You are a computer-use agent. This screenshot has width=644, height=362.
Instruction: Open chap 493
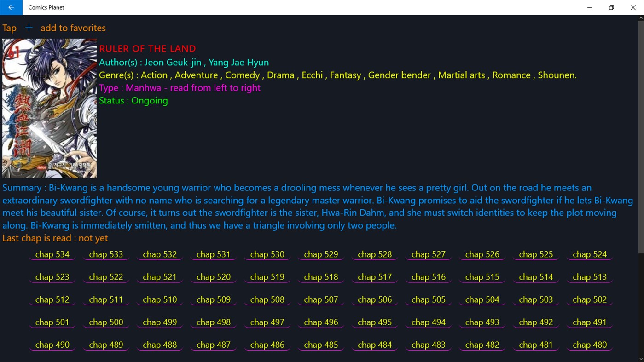click(482, 322)
